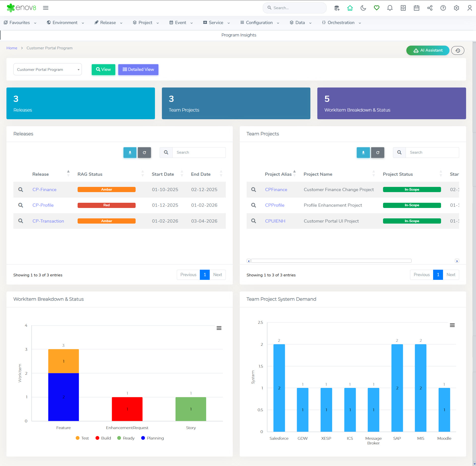Open the Configuration menu
This screenshot has height=466, width=476.
[x=259, y=23]
